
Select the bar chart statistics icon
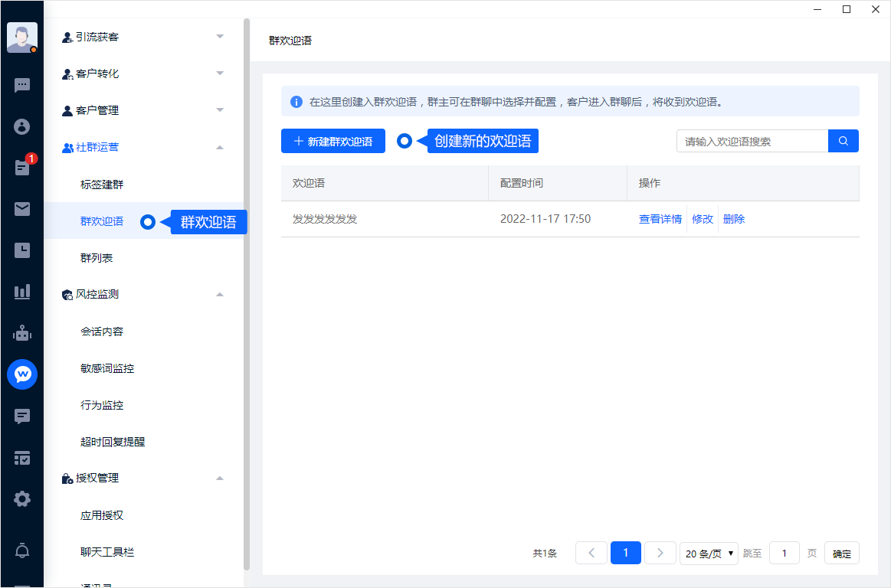tap(22, 292)
